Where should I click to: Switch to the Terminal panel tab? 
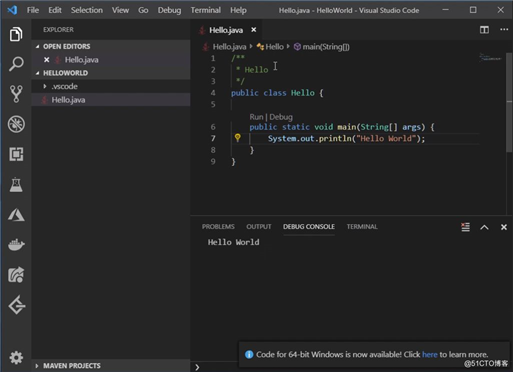[362, 227]
